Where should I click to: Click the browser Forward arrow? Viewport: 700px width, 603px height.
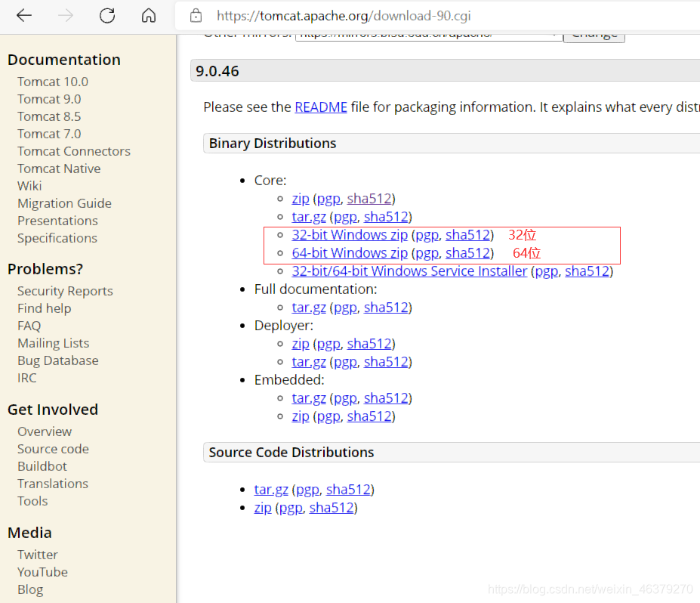point(66,16)
